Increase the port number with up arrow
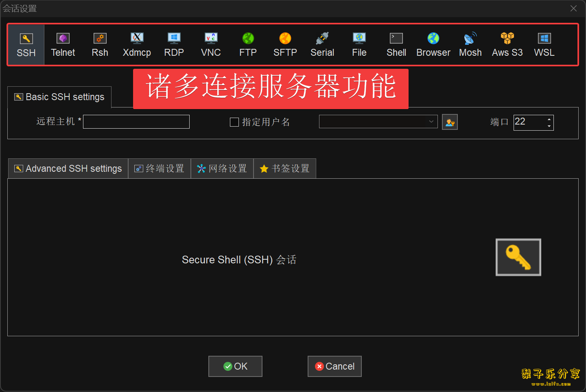 [x=549, y=119]
